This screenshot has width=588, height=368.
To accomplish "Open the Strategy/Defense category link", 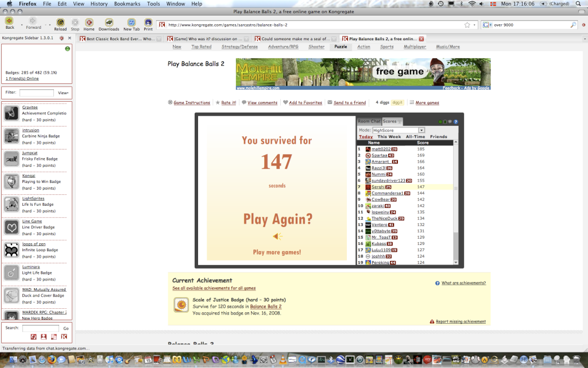I will point(239,47).
